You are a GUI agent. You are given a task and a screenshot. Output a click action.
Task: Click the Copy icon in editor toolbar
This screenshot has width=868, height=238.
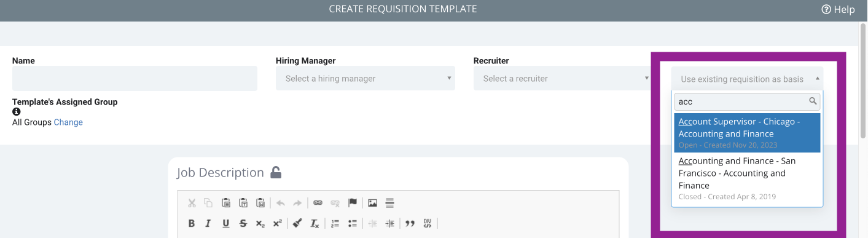click(208, 203)
